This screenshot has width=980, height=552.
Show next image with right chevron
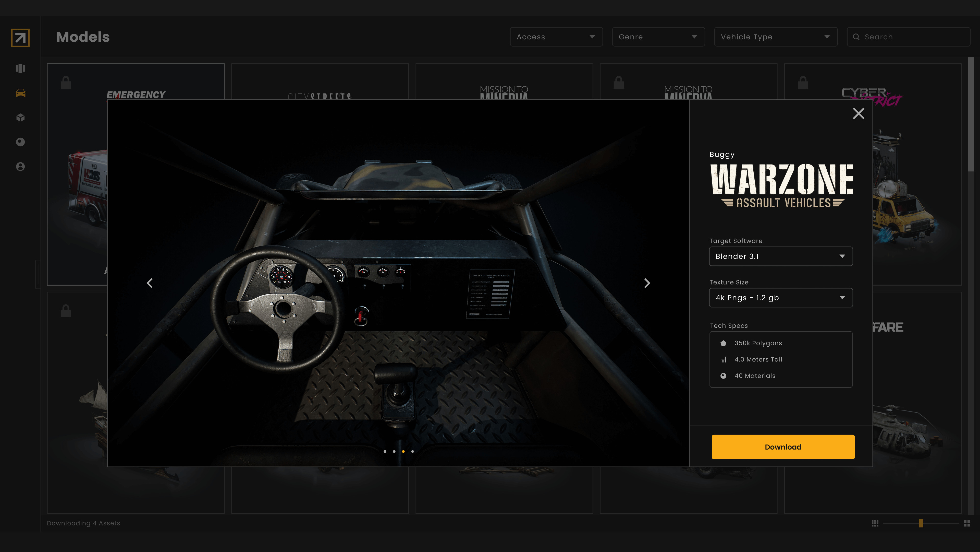(x=647, y=283)
